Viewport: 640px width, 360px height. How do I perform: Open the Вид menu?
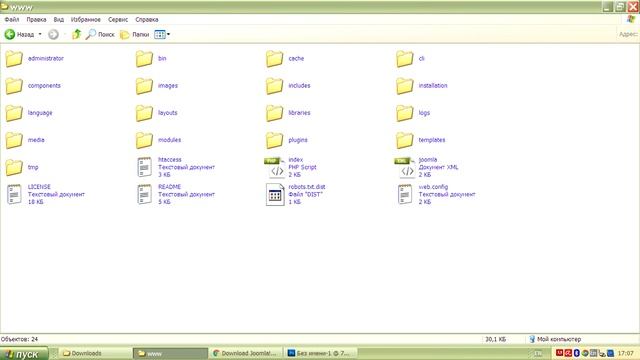[59, 20]
